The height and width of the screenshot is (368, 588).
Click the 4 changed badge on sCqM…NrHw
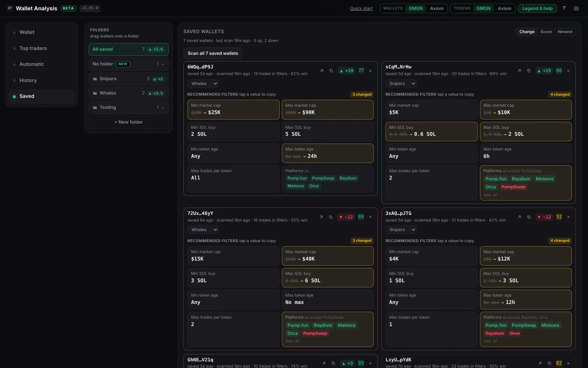click(x=560, y=95)
